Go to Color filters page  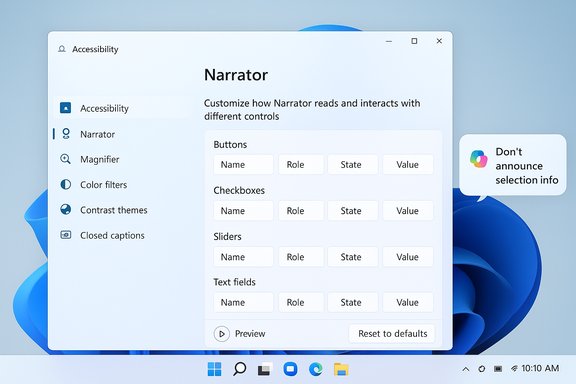(x=121, y=184)
